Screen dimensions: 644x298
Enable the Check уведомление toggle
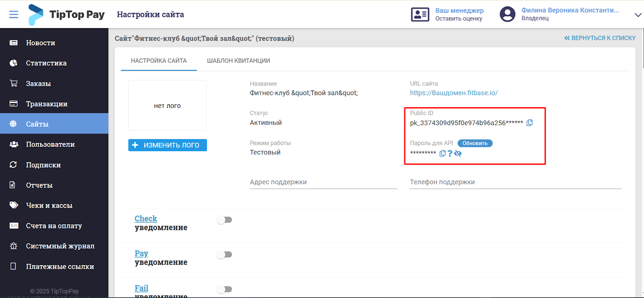click(225, 220)
